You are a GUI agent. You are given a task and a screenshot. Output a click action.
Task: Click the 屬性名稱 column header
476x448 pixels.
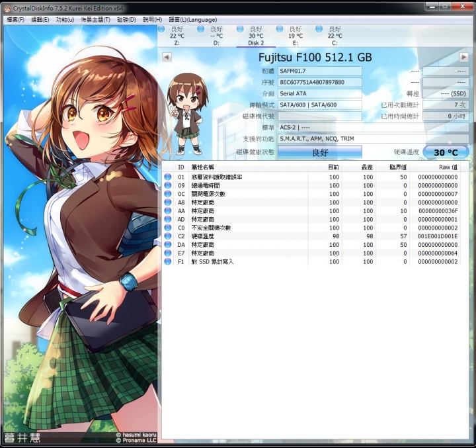tap(248, 167)
